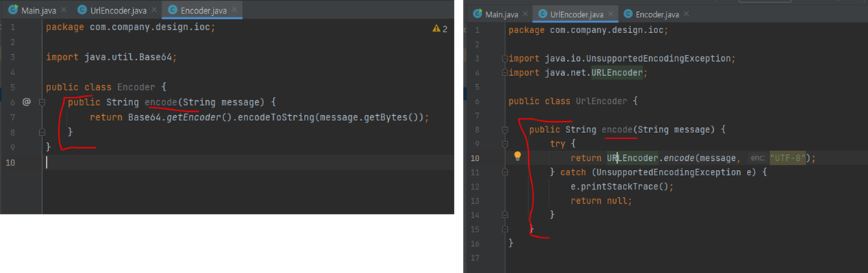The width and height of the screenshot is (868, 273).
Task: Click fold end marker on line 8 of Encoder.java
Action: click(41, 132)
